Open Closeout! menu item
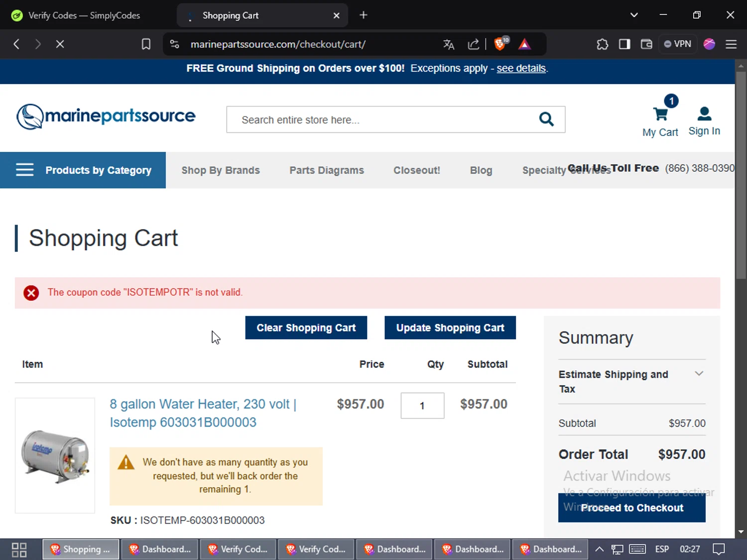The image size is (747, 560). (x=417, y=170)
